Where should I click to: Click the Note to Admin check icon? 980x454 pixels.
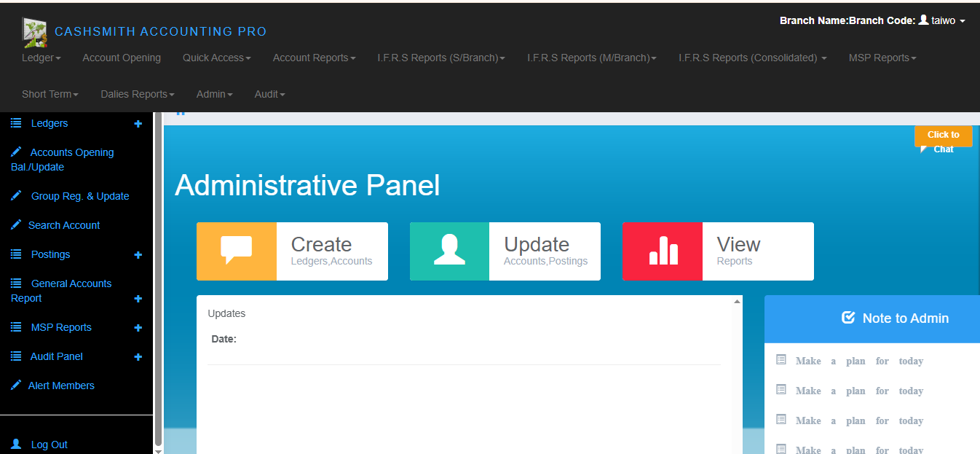pos(847,318)
